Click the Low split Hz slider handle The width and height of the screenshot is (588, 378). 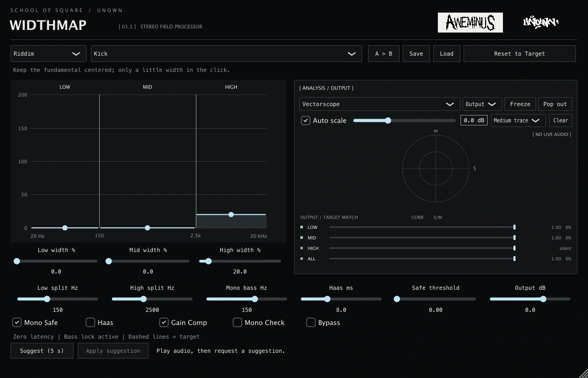click(x=47, y=299)
